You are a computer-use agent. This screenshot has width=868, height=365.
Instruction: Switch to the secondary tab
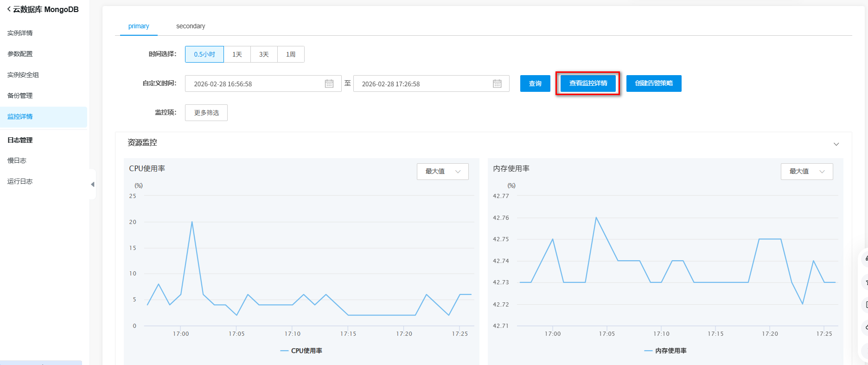pos(191,26)
